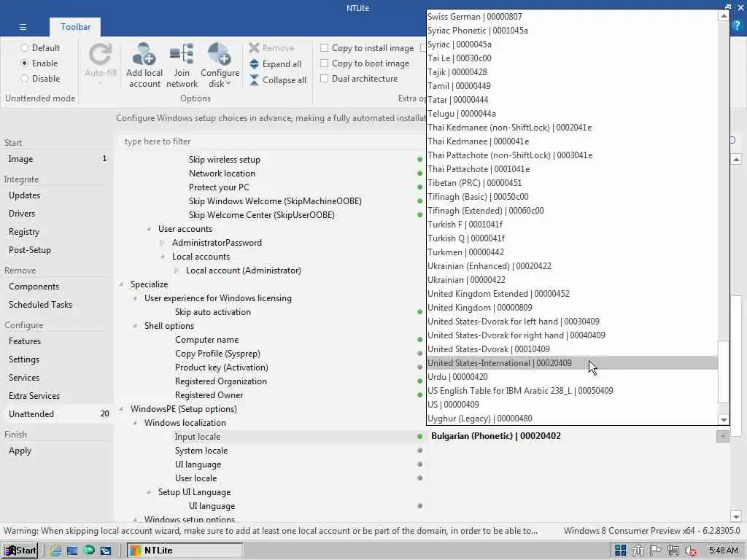Image resolution: width=747 pixels, height=560 pixels.
Task: Click the Auto-fill refresh icon
Action: tap(101, 54)
